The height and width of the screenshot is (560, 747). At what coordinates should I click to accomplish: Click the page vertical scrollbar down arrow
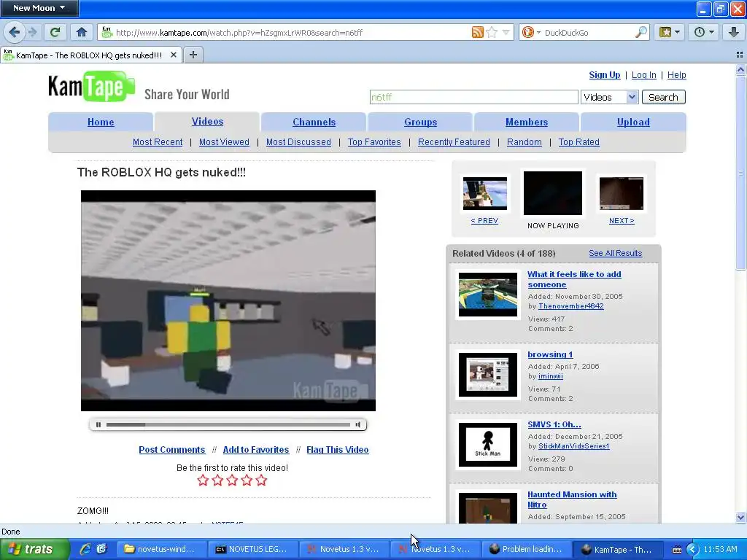click(740, 517)
